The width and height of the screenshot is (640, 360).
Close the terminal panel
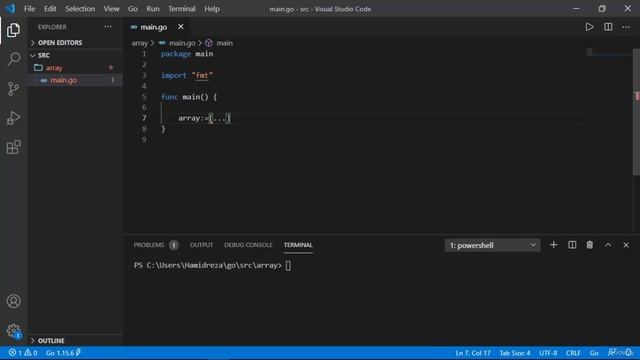coord(626,245)
